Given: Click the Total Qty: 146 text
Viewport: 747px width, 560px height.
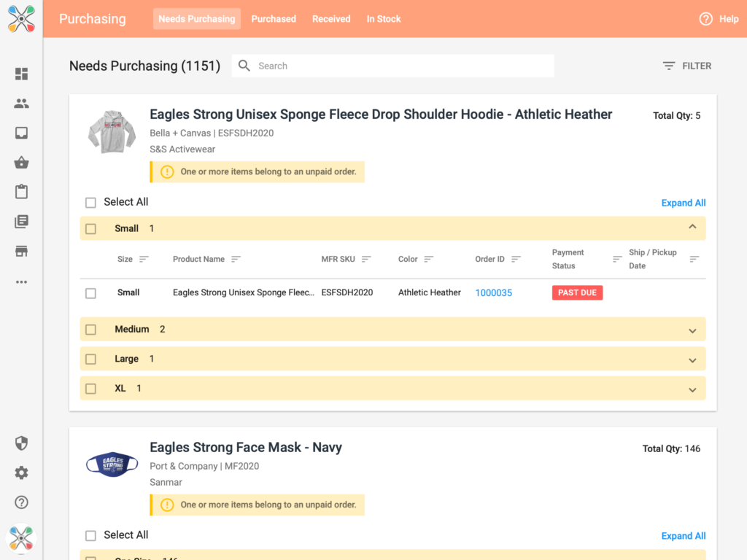Looking at the screenshot, I should [671, 448].
